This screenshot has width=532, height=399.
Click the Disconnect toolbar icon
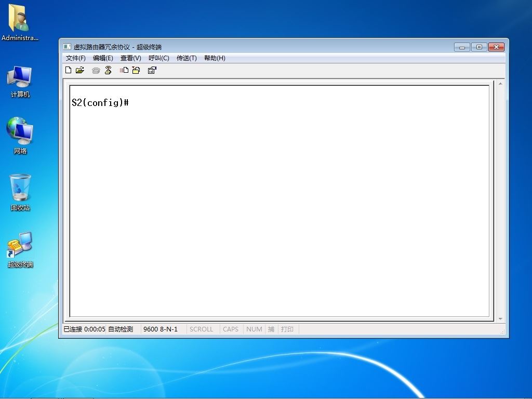point(108,70)
